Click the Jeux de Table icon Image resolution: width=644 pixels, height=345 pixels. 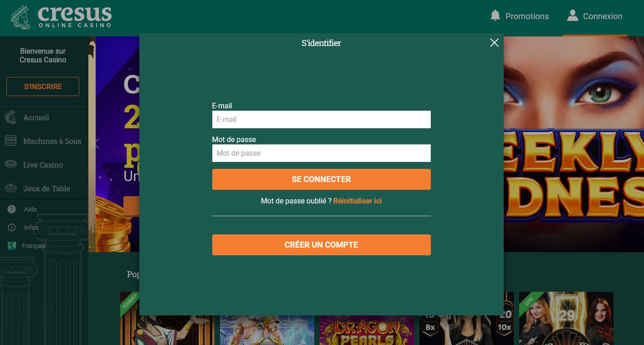[11, 188]
